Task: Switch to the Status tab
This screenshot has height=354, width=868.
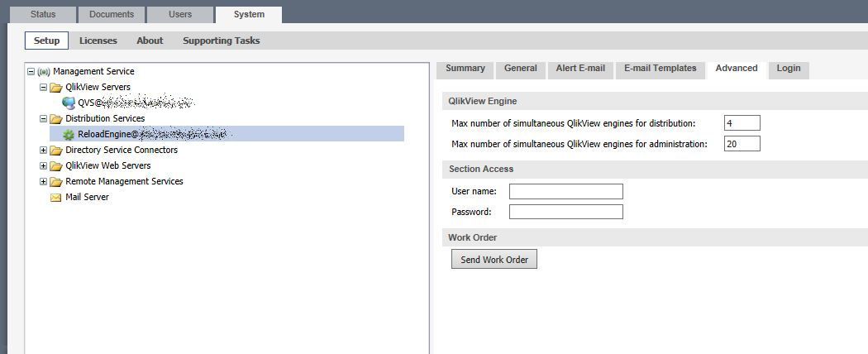Action: pyautogui.click(x=43, y=14)
